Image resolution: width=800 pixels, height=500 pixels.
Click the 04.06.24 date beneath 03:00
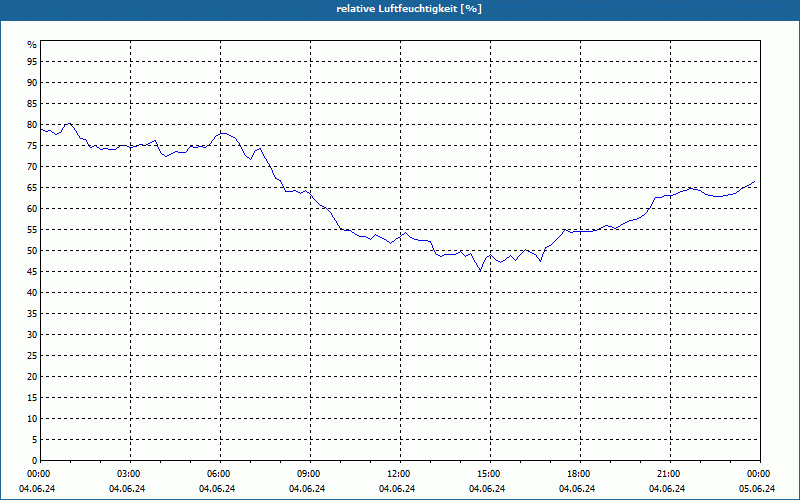click(x=127, y=489)
